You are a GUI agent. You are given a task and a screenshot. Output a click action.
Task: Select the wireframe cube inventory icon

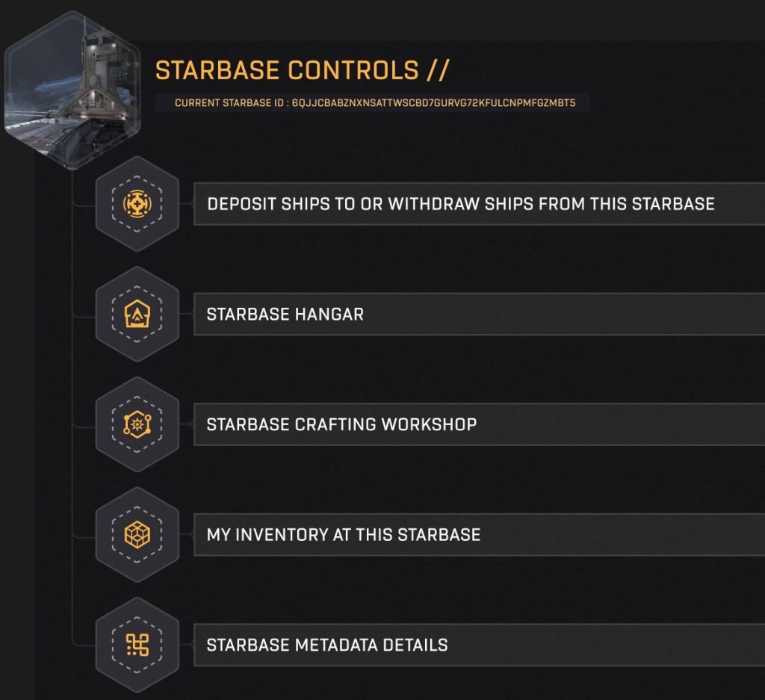tap(137, 533)
